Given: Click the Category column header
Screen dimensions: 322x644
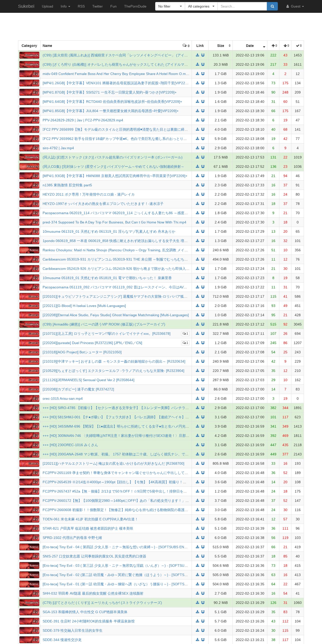Looking at the screenshot, I should [29, 46].
